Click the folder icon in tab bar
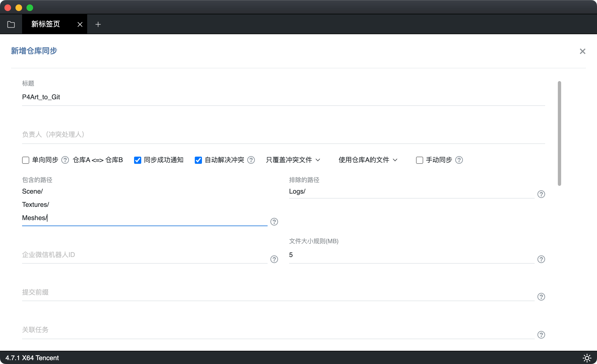The width and height of the screenshot is (597, 364). (11, 24)
